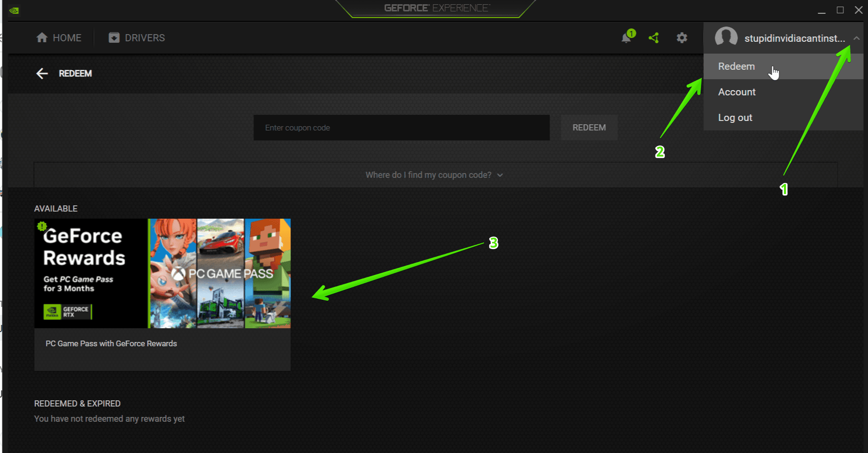Click the share icon
This screenshot has height=453, width=868.
654,38
